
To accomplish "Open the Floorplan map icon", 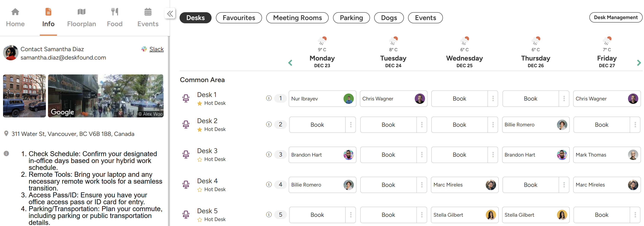I will pos(81,12).
